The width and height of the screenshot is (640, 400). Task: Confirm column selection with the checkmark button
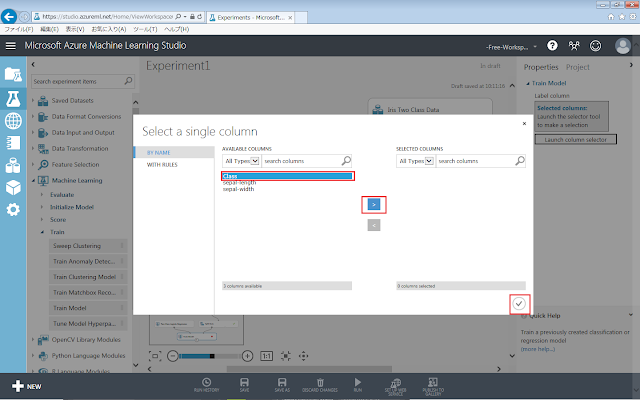[518, 304]
